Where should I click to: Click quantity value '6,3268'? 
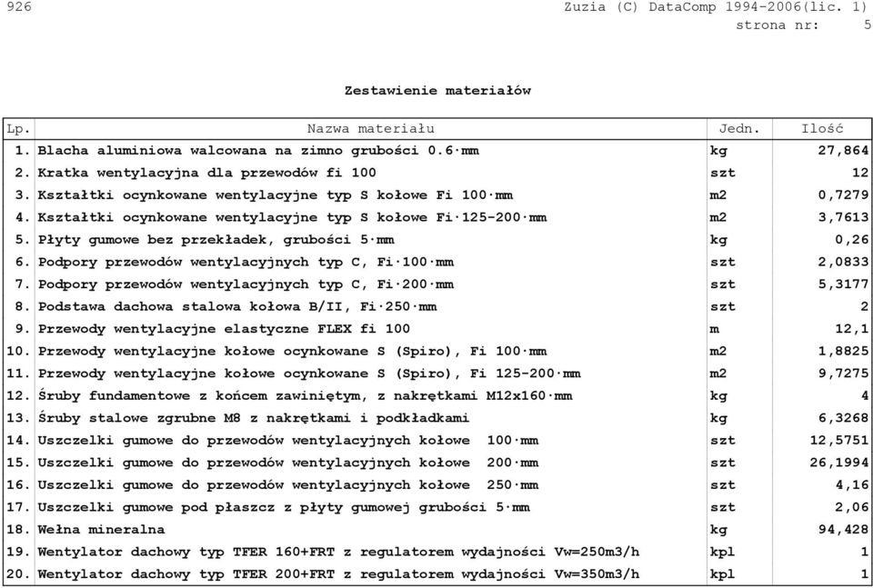tap(843, 418)
